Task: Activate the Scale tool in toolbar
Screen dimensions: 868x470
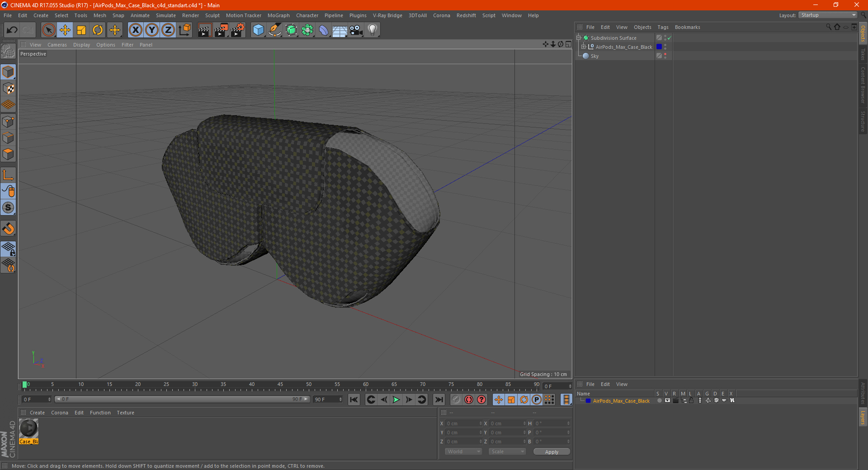Action: (x=81, y=30)
